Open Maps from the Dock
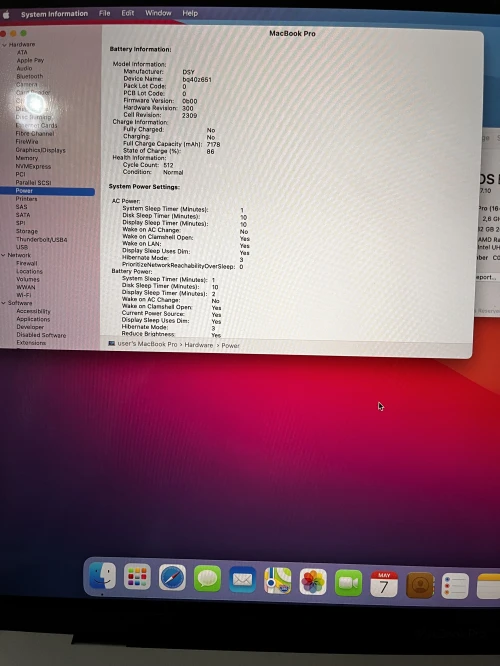Image resolution: width=500 pixels, height=666 pixels. [278, 581]
